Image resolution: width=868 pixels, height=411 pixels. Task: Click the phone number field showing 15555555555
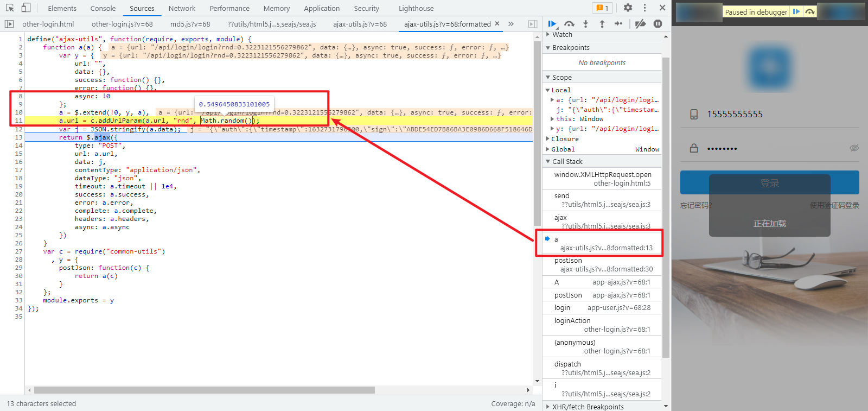tap(769, 114)
